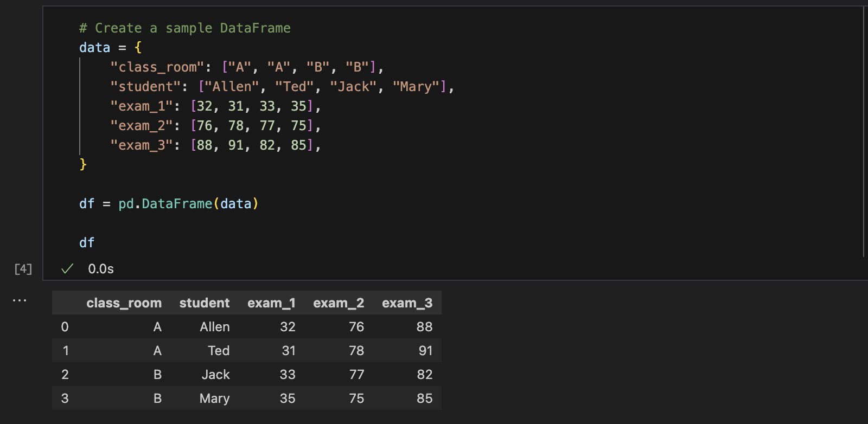Screen dimensions: 868x424
Task: Select the Allen cell in the output table
Action: click(214, 327)
